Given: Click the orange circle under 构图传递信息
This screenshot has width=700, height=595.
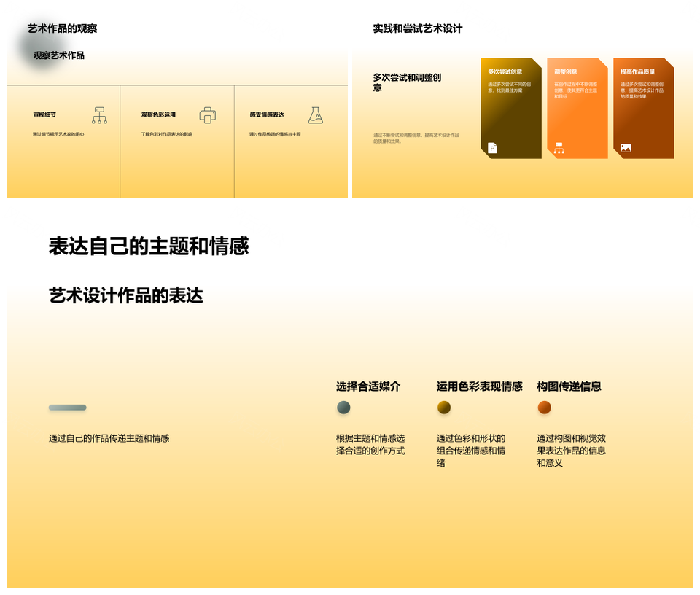Looking at the screenshot, I should pos(544,408).
